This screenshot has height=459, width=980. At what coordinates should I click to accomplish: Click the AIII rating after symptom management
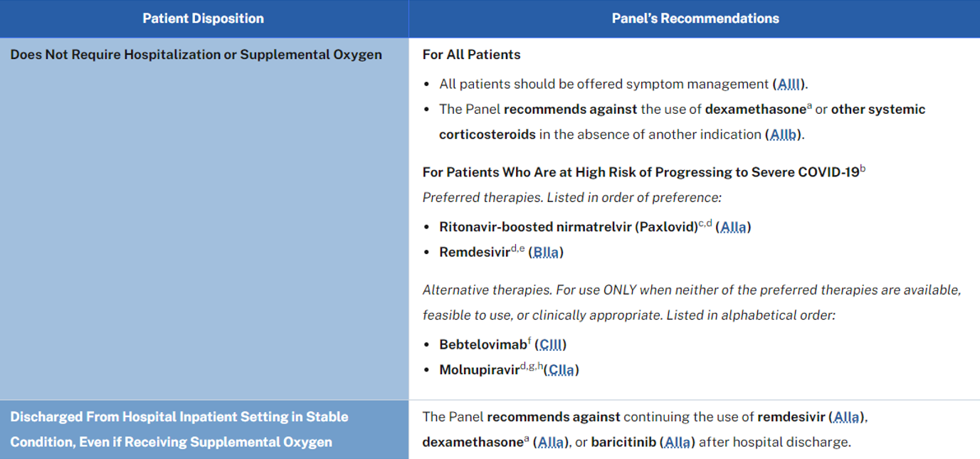790,84
